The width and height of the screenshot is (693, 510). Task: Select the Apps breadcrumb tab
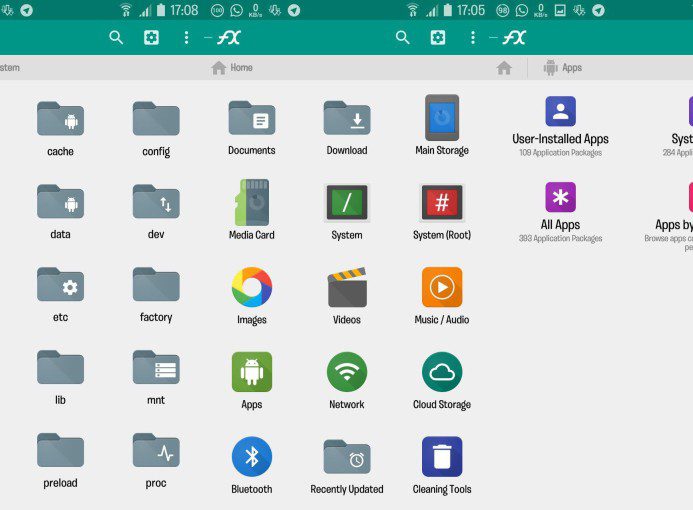click(x=563, y=68)
